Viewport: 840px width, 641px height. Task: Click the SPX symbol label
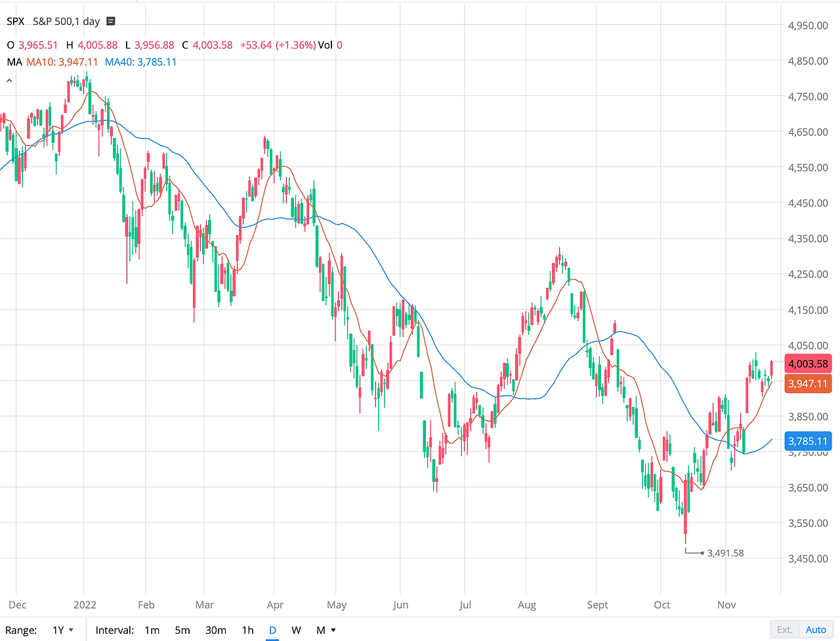[15, 21]
